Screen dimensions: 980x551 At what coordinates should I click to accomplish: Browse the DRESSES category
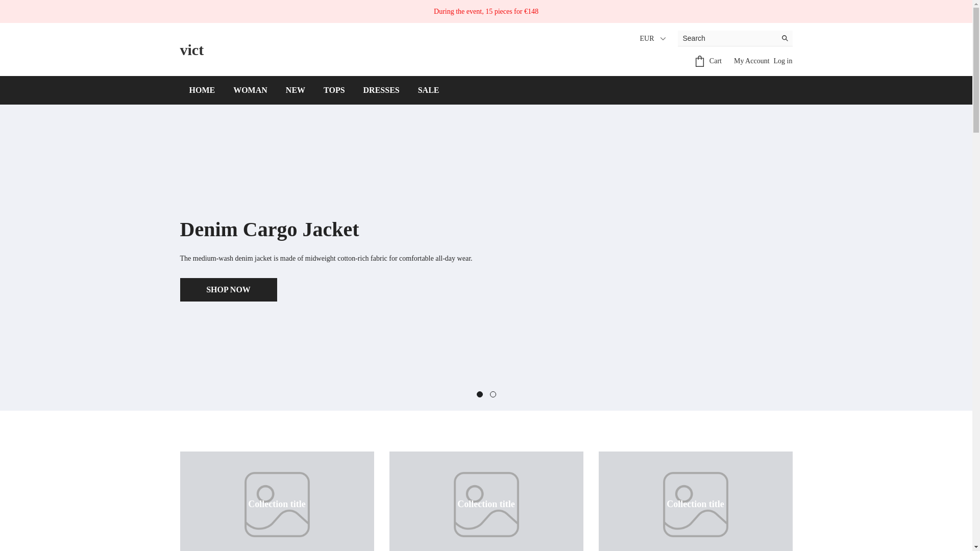[x=381, y=90]
